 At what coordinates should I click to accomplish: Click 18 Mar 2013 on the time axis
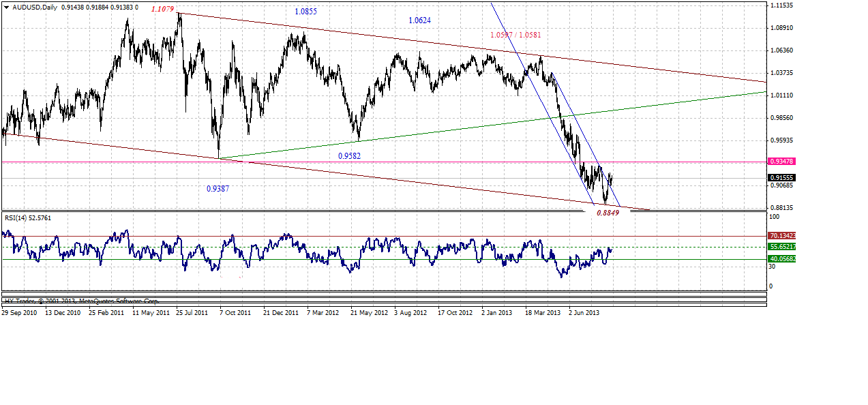543,313
